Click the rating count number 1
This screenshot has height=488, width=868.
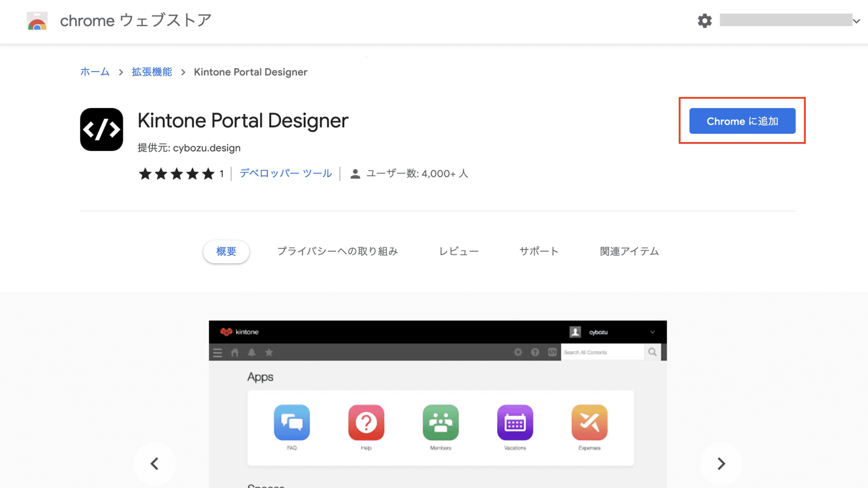coord(222,174)
